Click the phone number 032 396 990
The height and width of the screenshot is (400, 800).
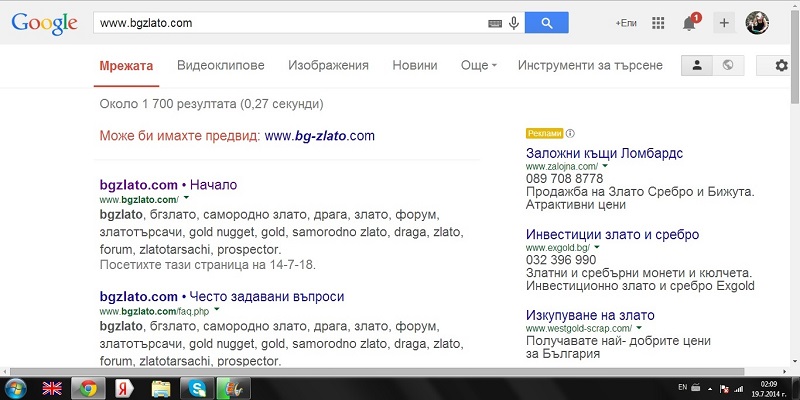point(561,260)
